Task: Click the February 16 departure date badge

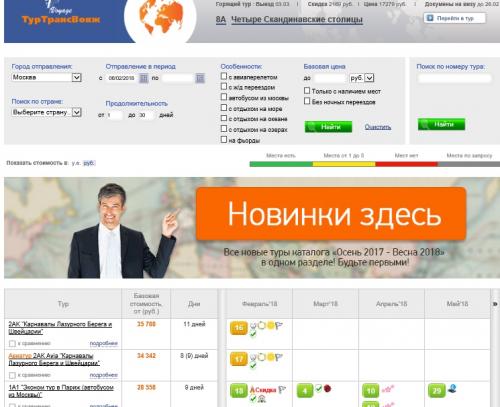Action: (239, 328)
